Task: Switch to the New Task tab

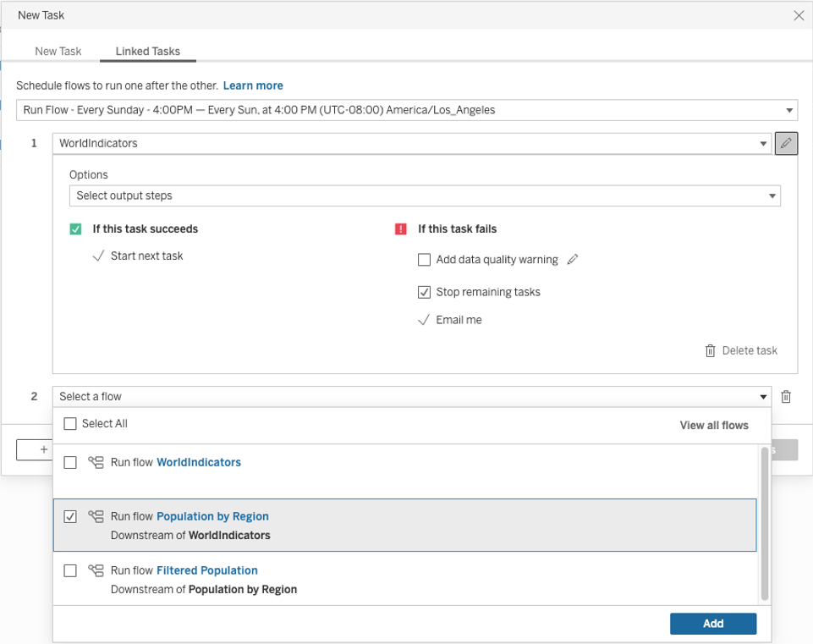Action: coord(58,52)
